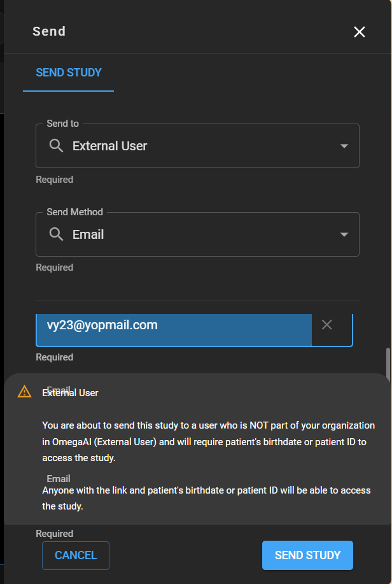Open the Send Method dropdown arrow
The width and height of the screenshot is (392, 584).
pos(344,234)
